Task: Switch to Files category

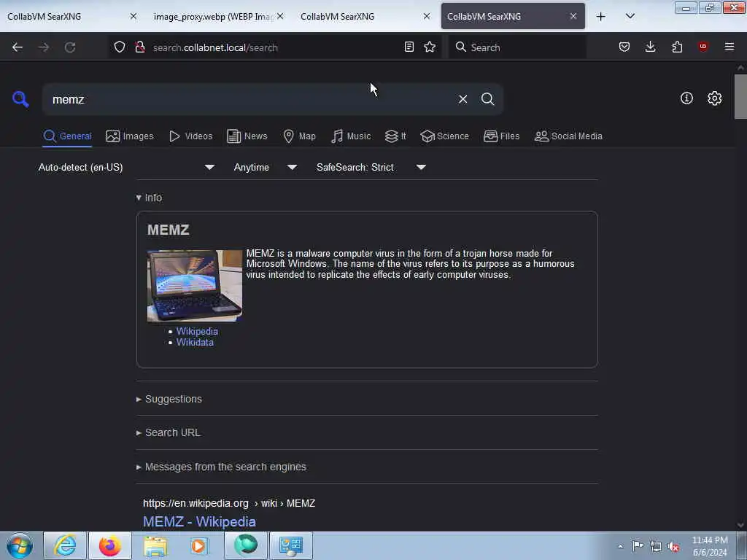Action: tap(501, 136)
